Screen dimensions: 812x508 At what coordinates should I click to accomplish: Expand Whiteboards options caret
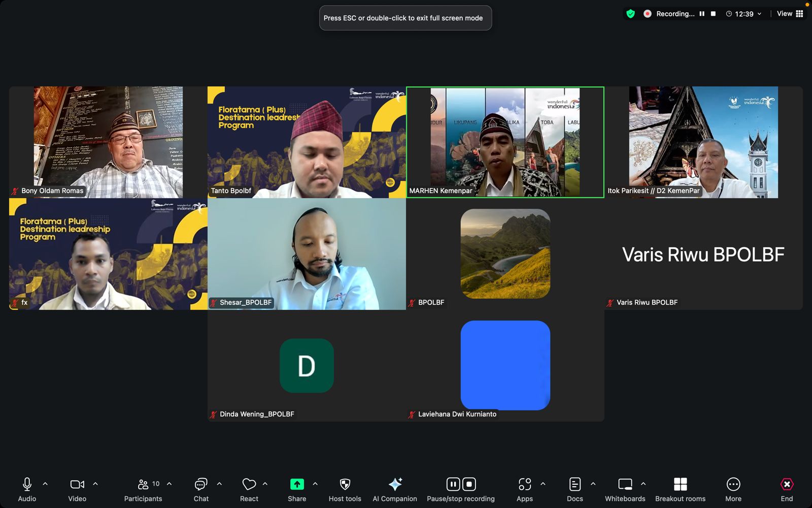point(644,484)
